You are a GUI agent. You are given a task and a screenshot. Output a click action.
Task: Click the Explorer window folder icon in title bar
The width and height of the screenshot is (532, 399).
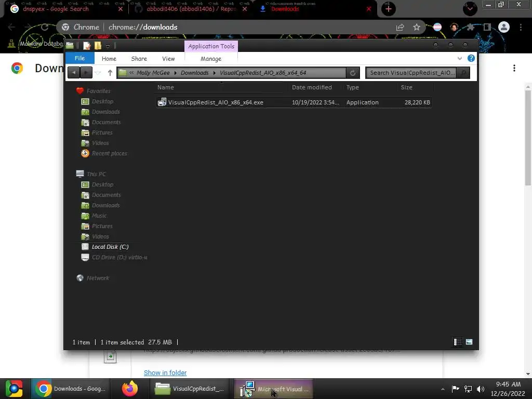(x=70, y=46)
